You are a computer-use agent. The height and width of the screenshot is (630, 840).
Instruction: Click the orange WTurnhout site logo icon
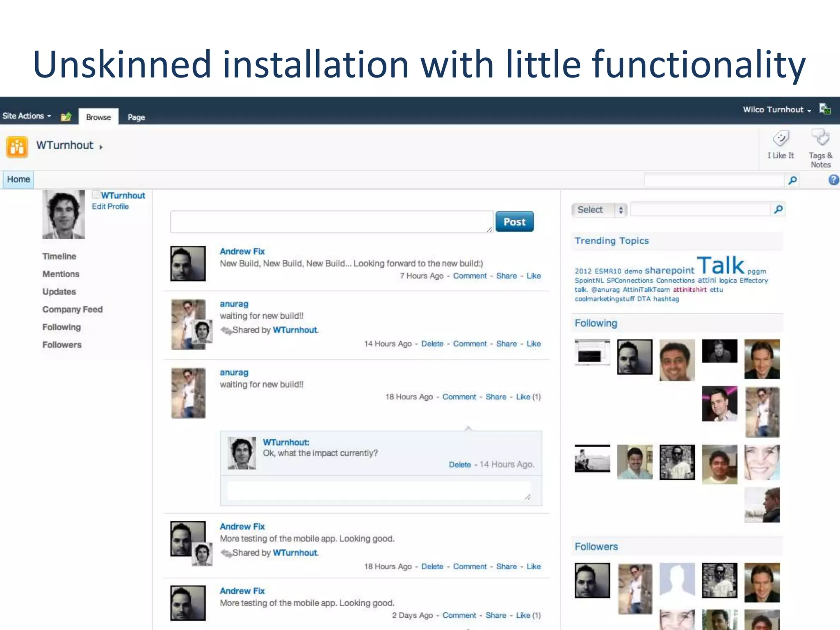coord(17,147)
